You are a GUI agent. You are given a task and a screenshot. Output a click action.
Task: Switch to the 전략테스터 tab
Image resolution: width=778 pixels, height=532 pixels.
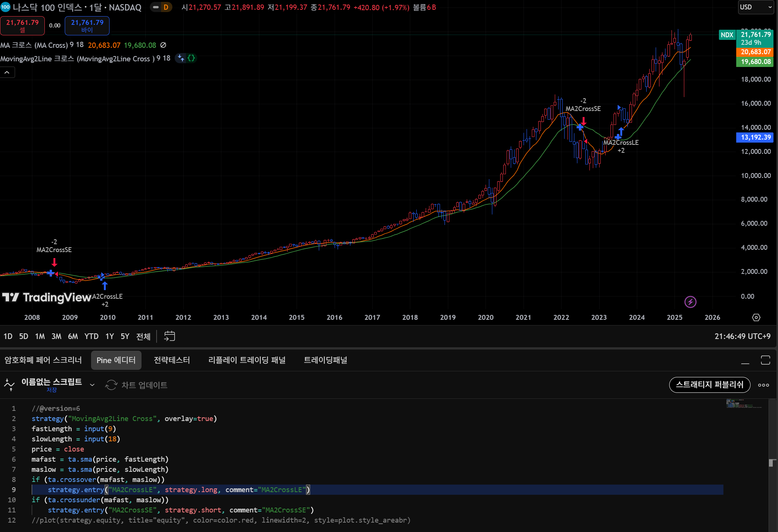(172, 360)
